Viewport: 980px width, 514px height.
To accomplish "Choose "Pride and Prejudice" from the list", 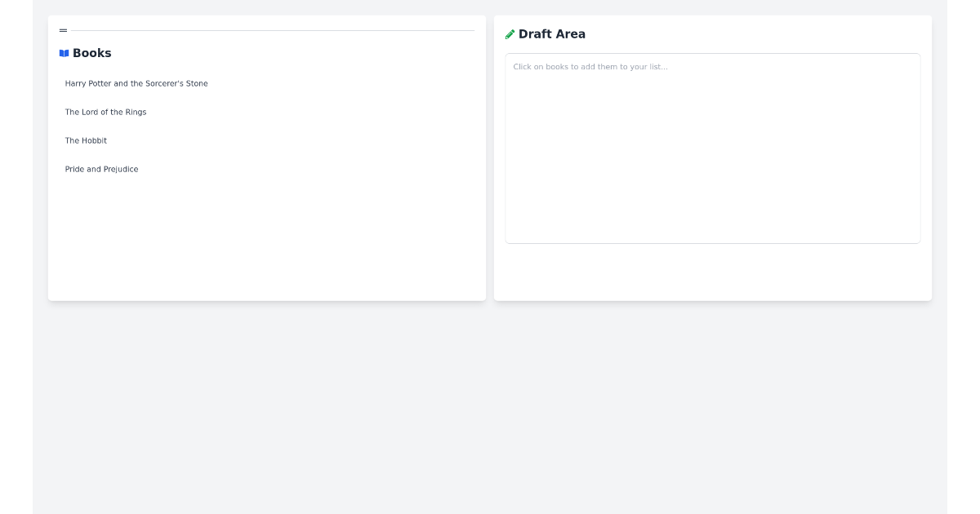I will pyautogui.click(x=102, y=169).
